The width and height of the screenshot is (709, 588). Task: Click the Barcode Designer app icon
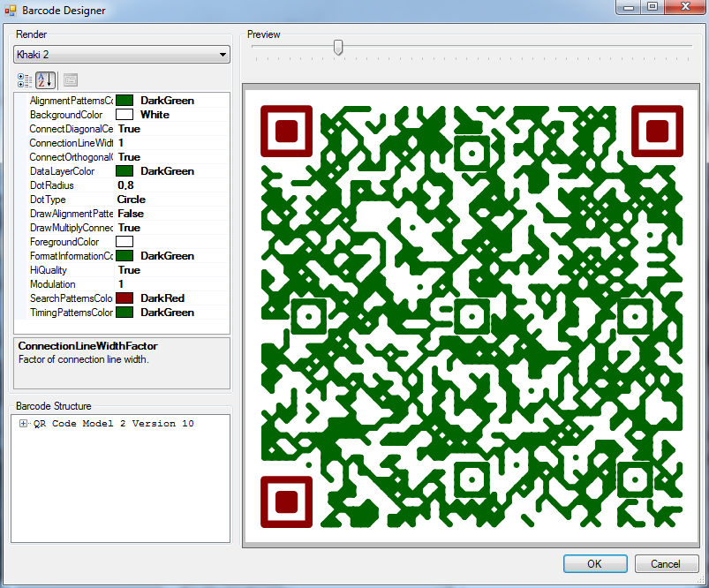click(11, 11)
